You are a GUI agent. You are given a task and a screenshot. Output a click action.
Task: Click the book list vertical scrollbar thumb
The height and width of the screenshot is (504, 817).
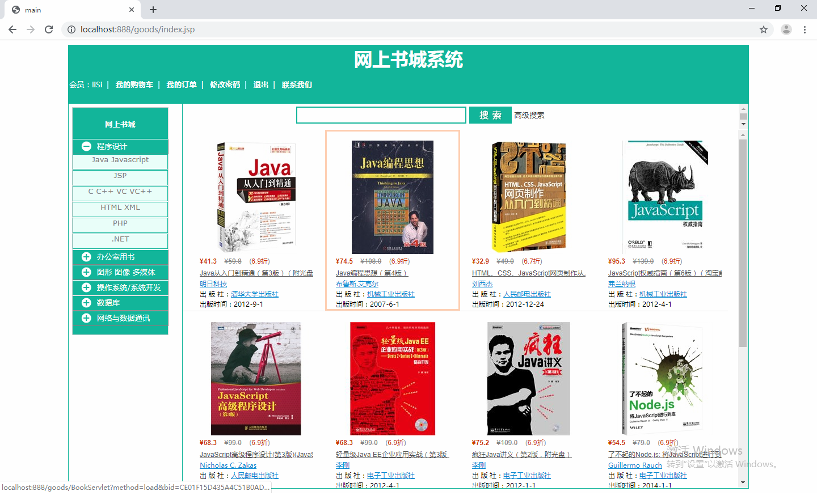[743, 243]
